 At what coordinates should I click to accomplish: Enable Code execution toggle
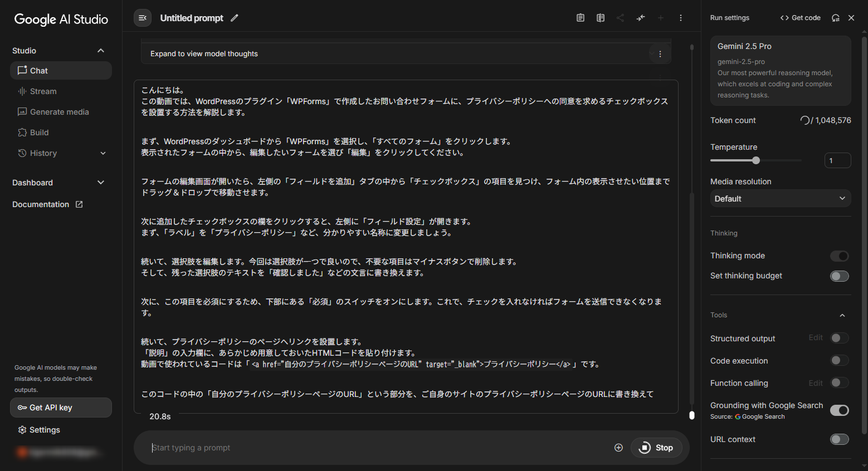click(840, 360)
